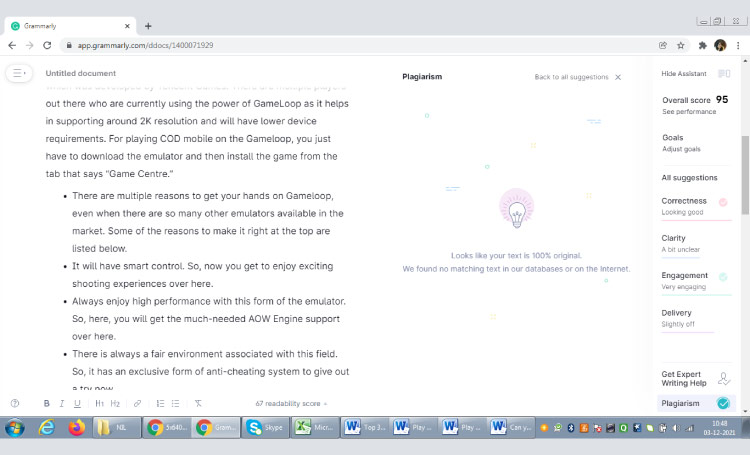Clear formatting with the toolbar icon
Viewport: 750px width, 455px height.
[x=198, y=403]
